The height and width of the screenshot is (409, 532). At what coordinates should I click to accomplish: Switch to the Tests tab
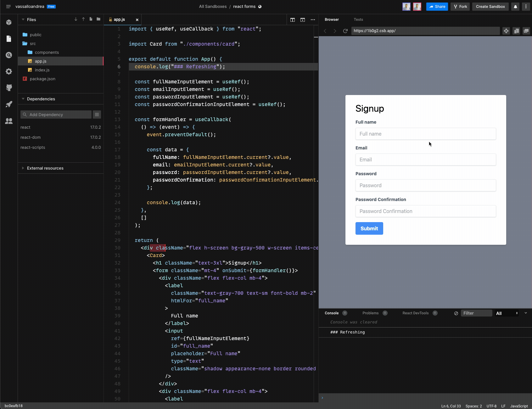(x=358, y=20)
